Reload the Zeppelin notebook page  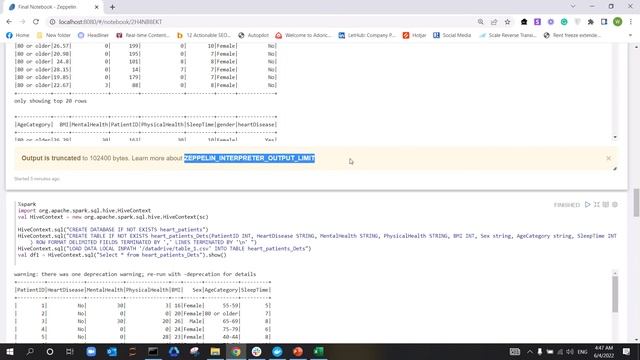click(36, 22)
